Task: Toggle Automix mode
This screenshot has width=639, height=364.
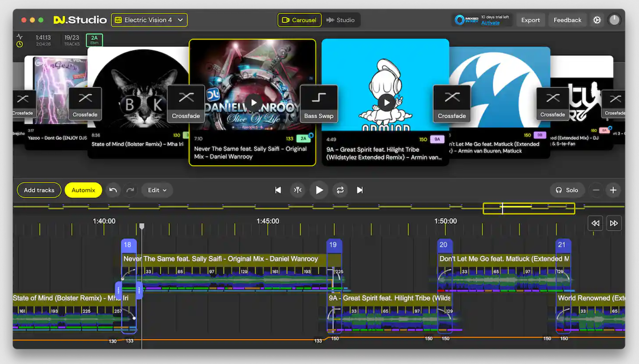Action: (x=83, y=190)
